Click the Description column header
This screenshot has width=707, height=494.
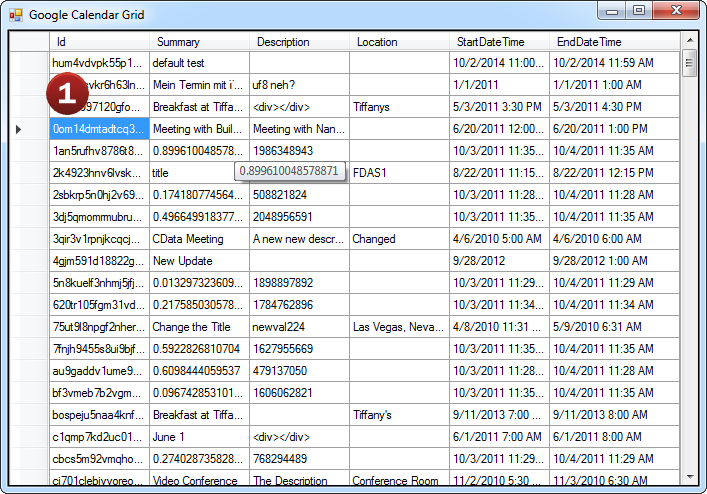(299, 42)
